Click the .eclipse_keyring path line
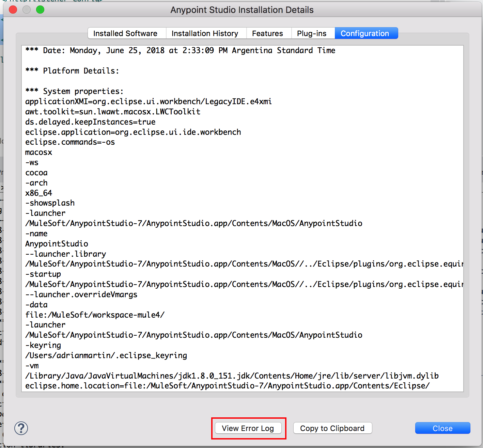The image size is (483, 448). point(106,355)
